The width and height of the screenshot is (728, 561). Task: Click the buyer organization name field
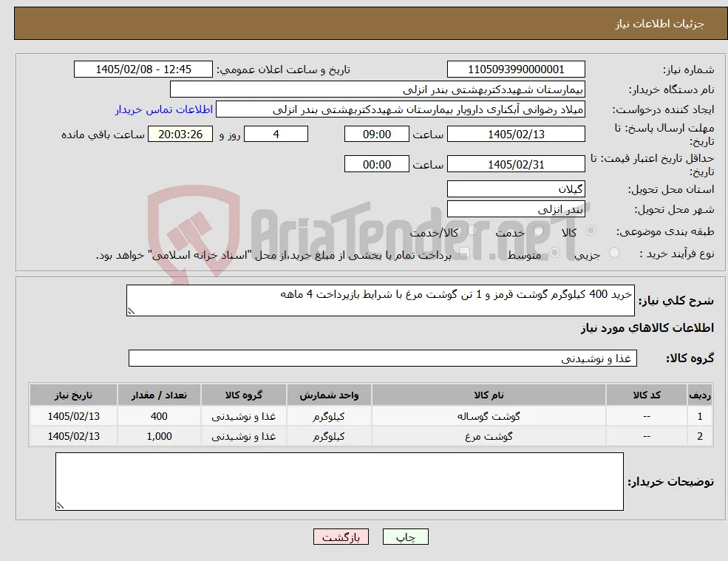point(378,89)
